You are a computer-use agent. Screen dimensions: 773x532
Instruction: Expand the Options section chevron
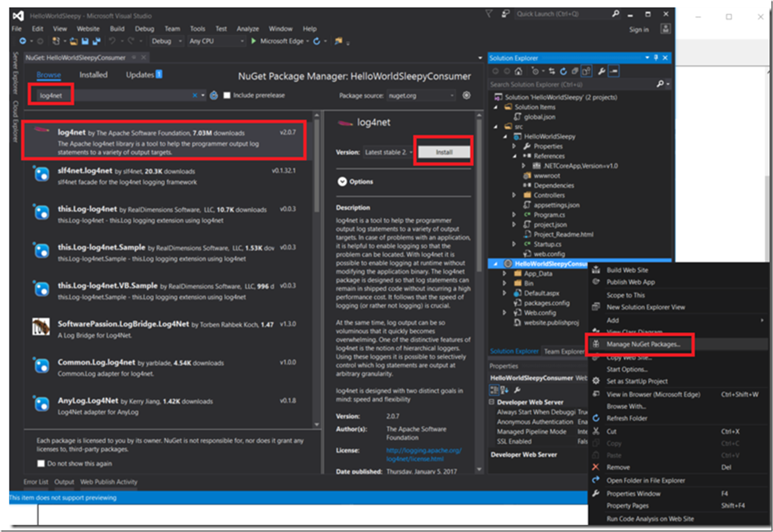[342, 181]
